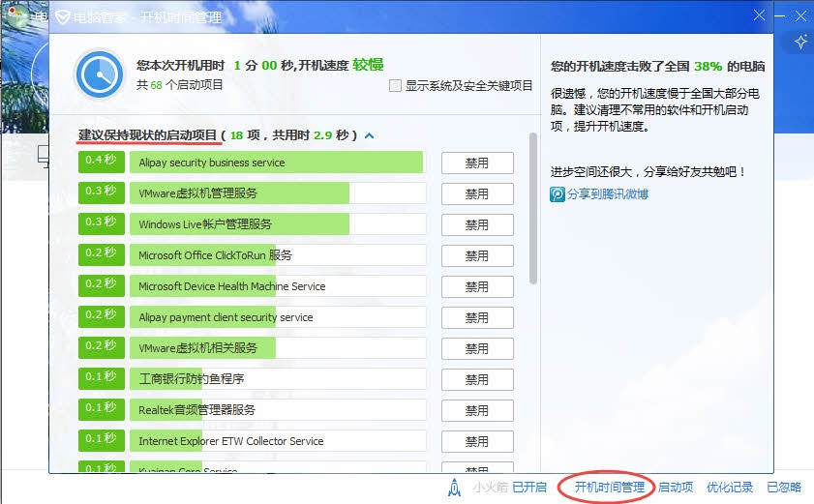Screen dimensions: 814x504
Task: Disable VMware虚拟机相关服务
Action: pos(477,349)
